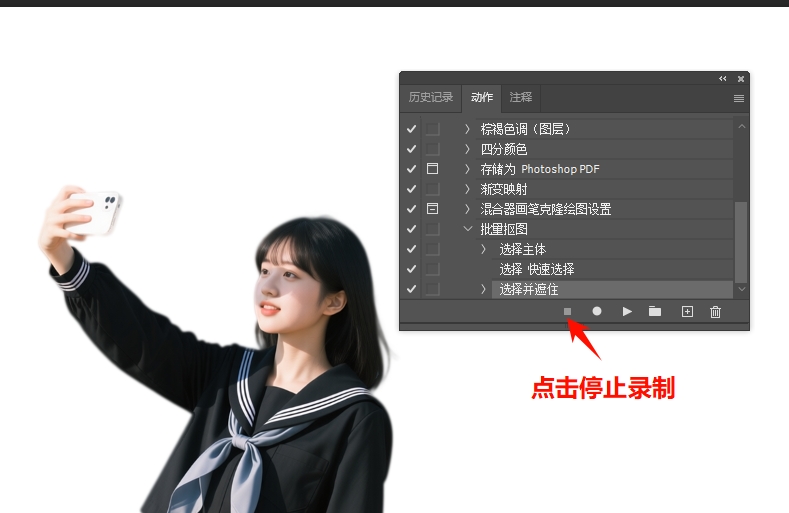Toggle dialog box for 选择主体

(x=432, y=249)
